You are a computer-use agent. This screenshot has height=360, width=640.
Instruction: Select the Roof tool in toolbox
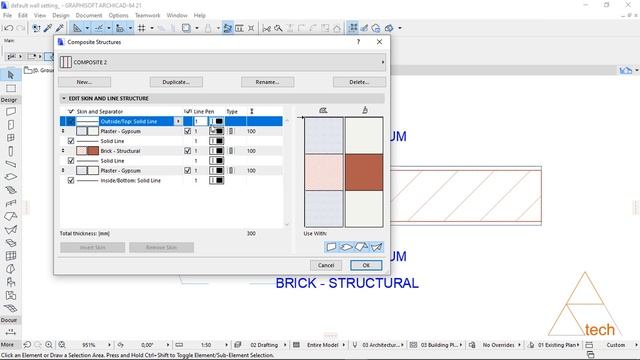(x=11, y=216)
